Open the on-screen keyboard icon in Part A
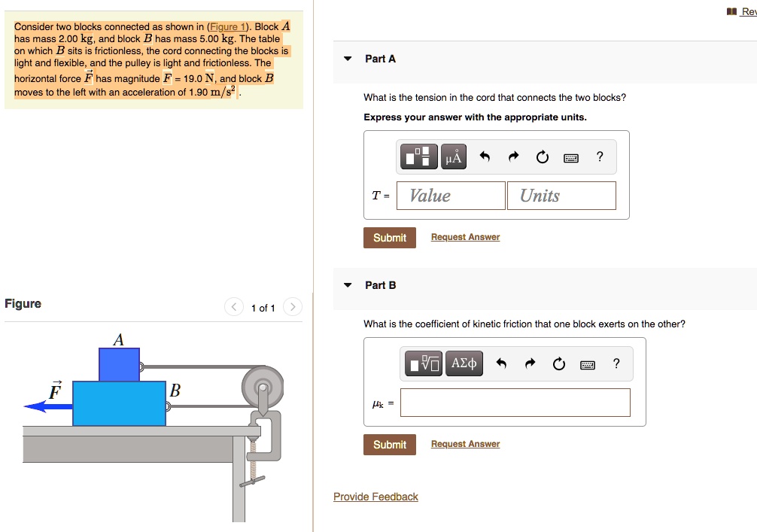The width and height of the screenshot is (757, 532). click(x=570, y=157)
